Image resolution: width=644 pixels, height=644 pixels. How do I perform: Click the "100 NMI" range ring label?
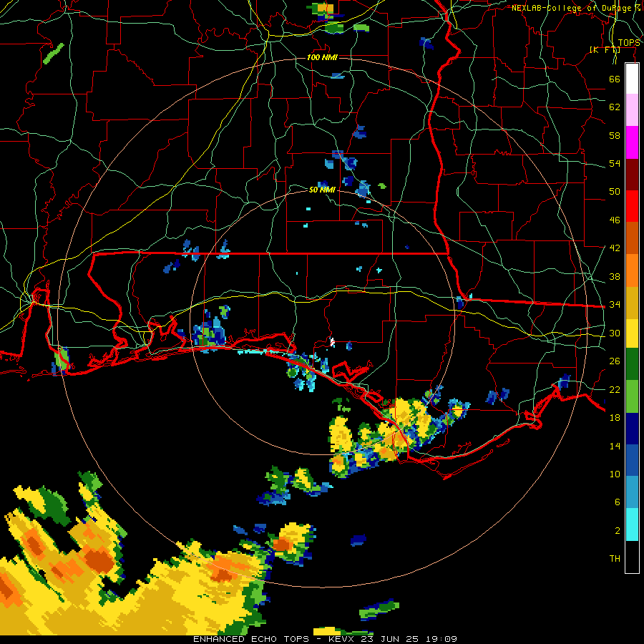tap(322, 57)
